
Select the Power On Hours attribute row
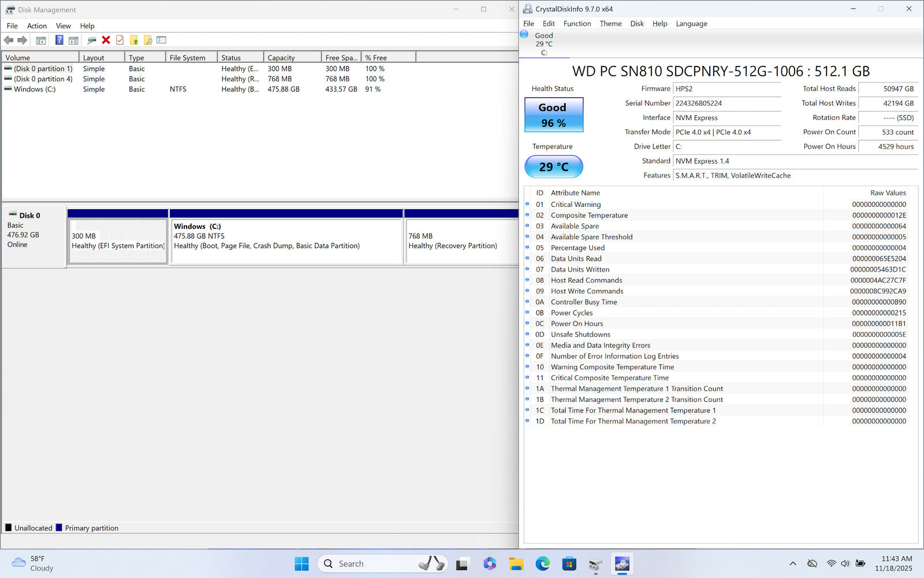pyautogui.click(x=577, y=324)
